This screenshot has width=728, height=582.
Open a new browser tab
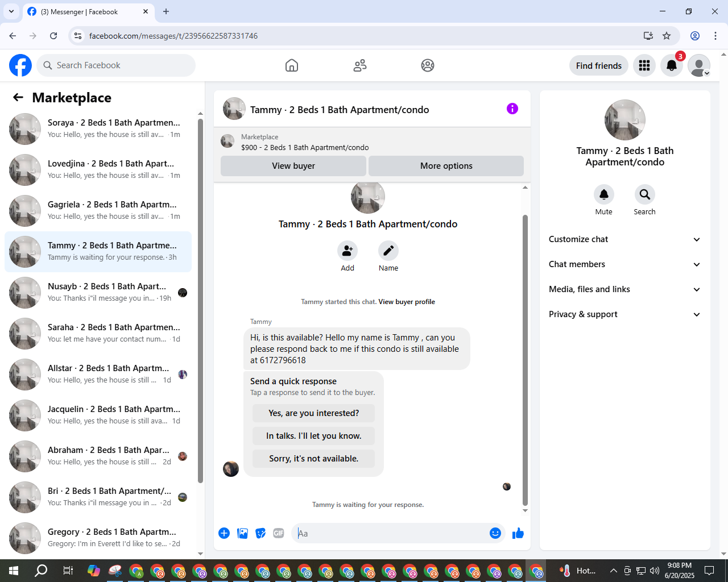166,11
